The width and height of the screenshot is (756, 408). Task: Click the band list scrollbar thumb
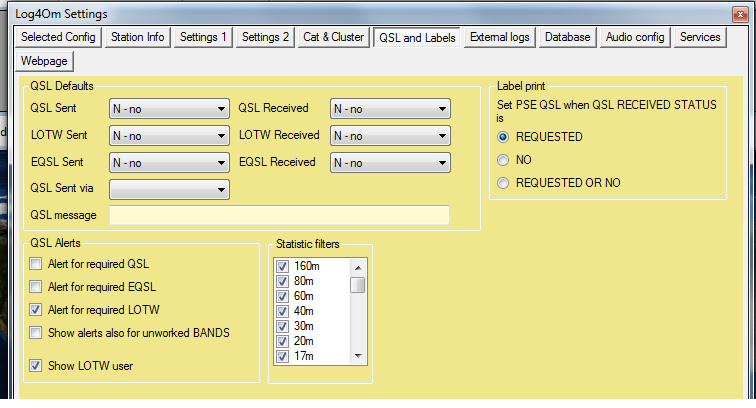[358, 285]
